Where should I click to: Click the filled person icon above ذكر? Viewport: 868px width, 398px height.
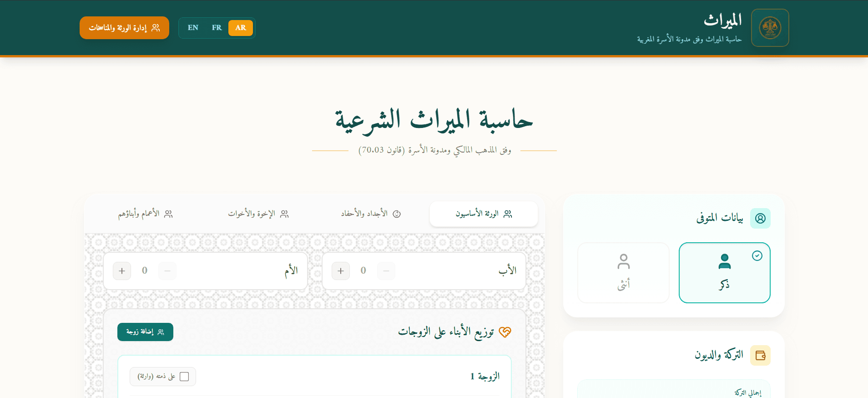724,261
